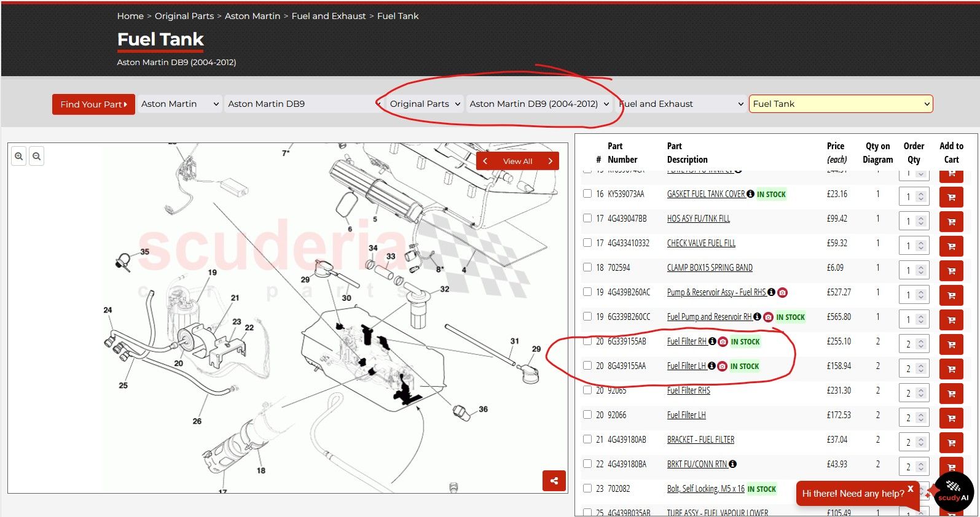The height and width of the screenshot is (517, 980).
Task: Tick checkbox for part 4G439047BB
Action: pyautogui.click(x=587, y=218)
